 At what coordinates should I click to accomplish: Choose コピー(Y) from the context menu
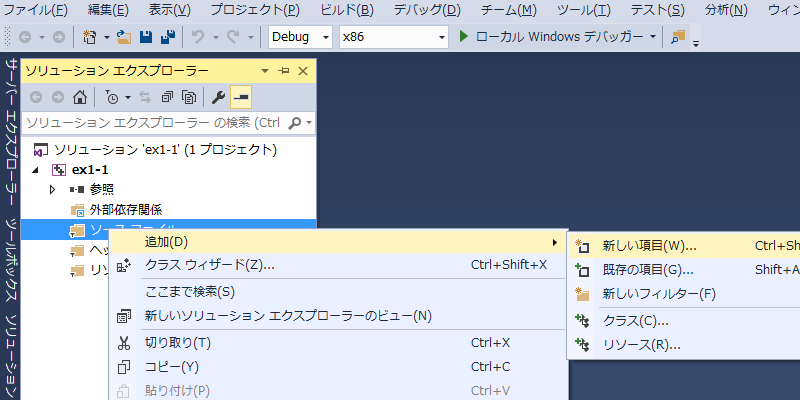tap(338, 367)
